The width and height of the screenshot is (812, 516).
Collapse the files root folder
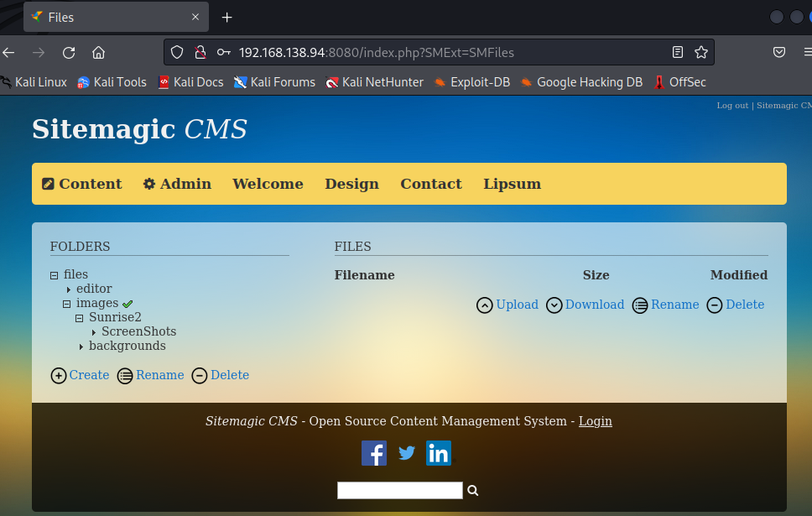click(54, 275)
